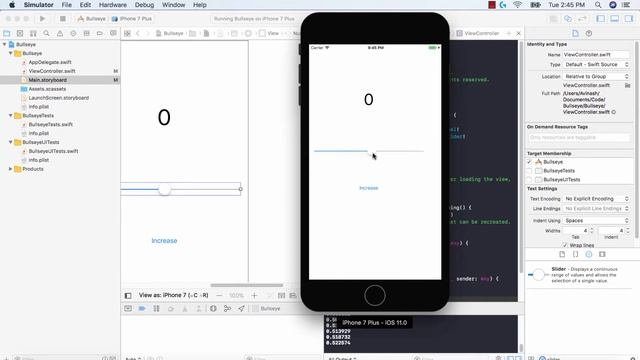Image resolution: width=640 pixels, height=360 pixels.
Task: Click the Wi-Fi icon in the menu bar
Action: 518,5
